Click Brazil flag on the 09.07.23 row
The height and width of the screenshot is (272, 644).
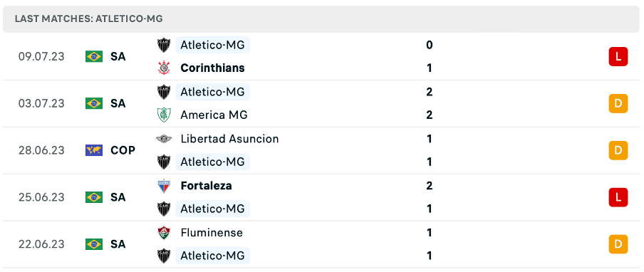coord(94,56)
